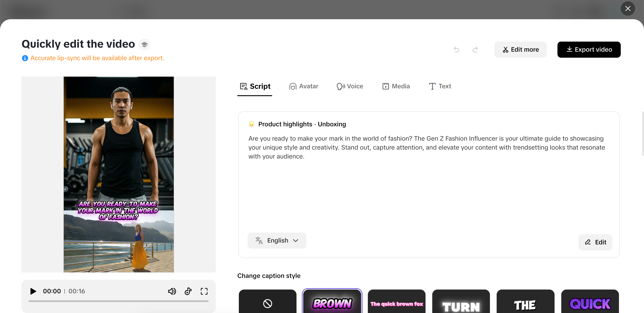Select the no-caption style option
Image resolution: width=644 pixels, height=313 pixels.
tap(267, 303)
